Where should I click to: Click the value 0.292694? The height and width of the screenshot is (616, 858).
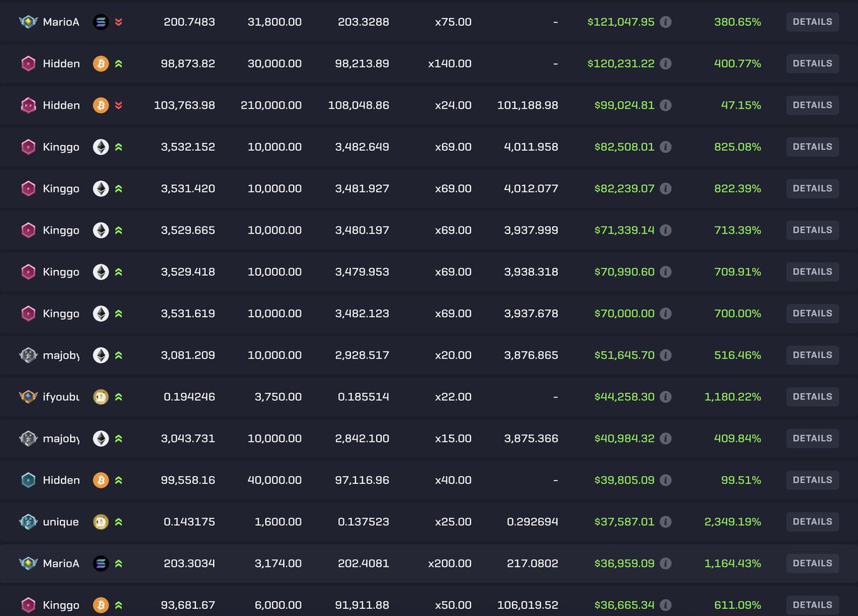(533, 522)
